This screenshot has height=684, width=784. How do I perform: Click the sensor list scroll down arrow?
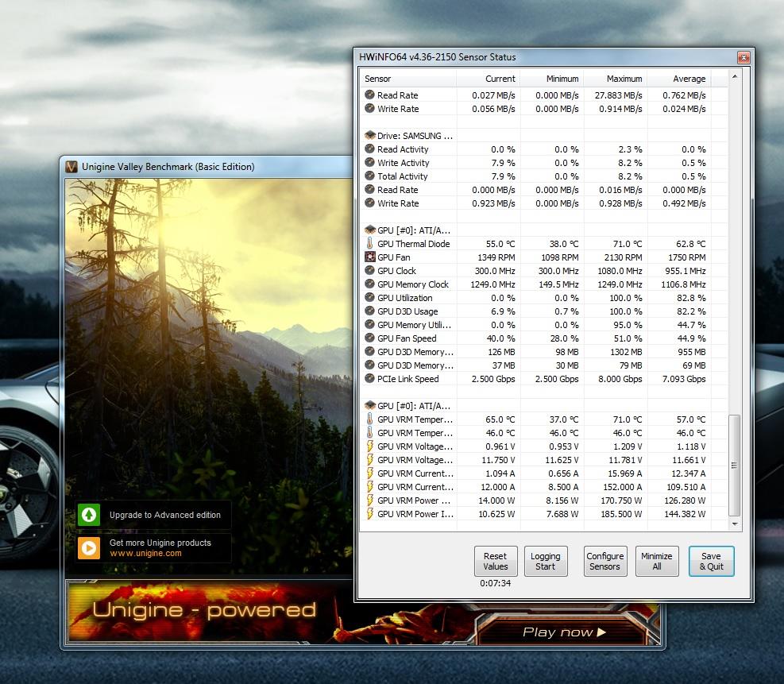coord(735,524)
